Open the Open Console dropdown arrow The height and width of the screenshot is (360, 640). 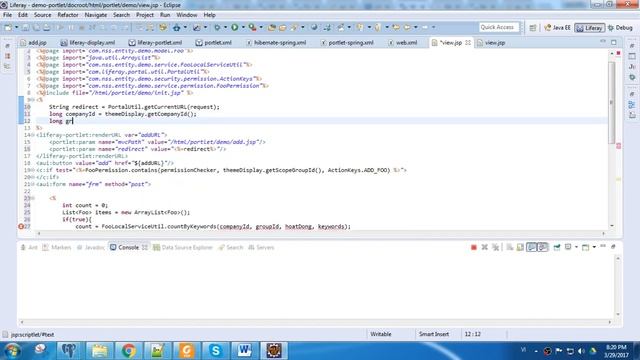594,247
